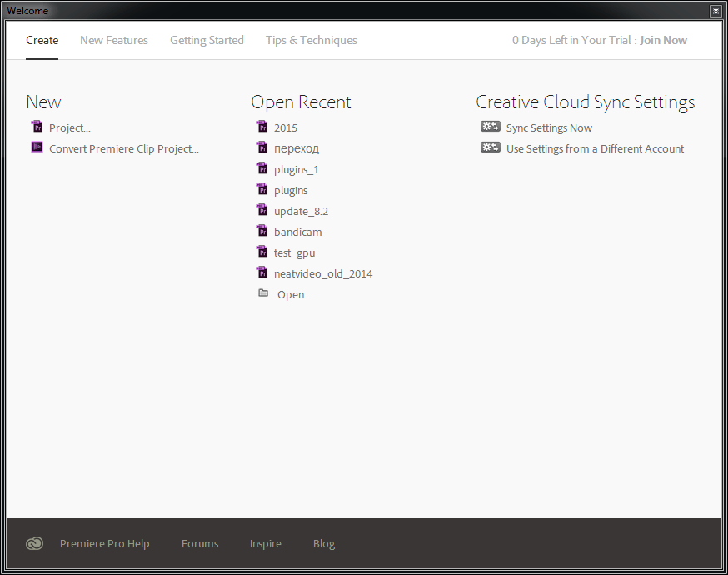Image resolution: width=728 pixels, height=575 pixels.
Task: Close the Welcome window
Action: click(716, 11)
